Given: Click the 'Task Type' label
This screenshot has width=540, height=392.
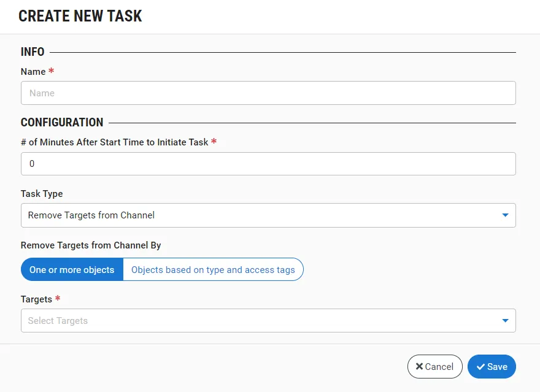Looking at the screenshot, I should pyautogui.click(x=42, y=194).
